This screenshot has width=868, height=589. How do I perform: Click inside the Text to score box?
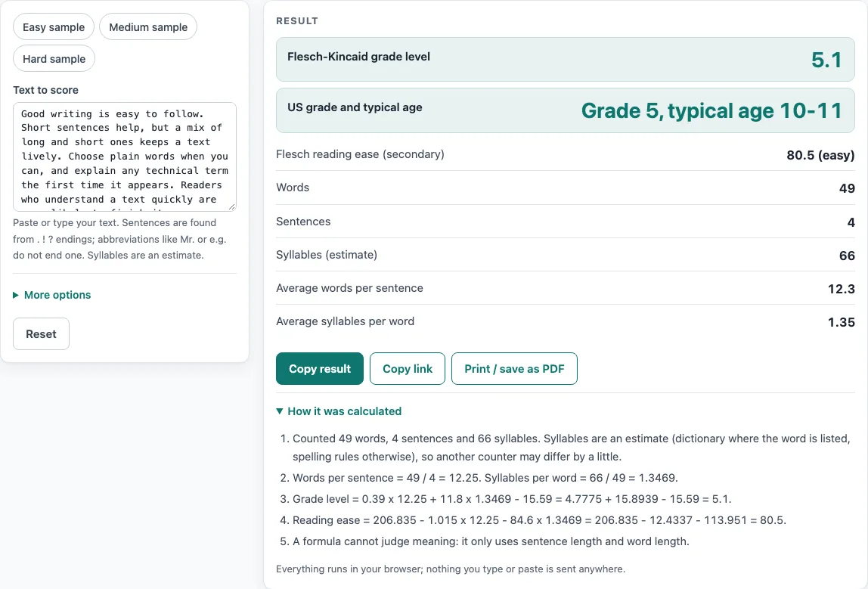(125, 157)
